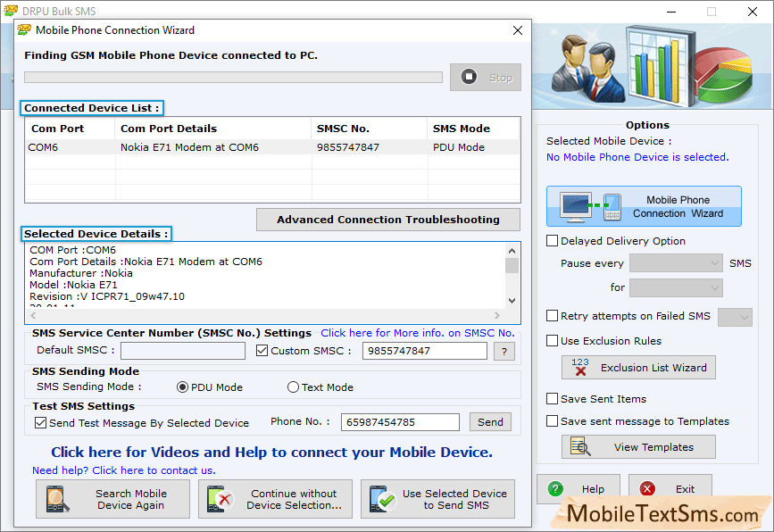Enable Use Exclusion Rules checkbox

click(x=552, y=340)
